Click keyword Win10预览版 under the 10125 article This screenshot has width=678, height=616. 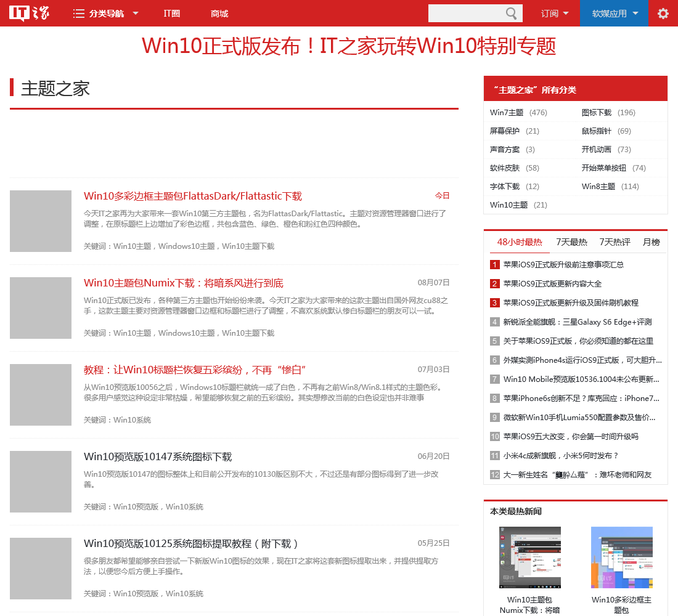pyautogui.click(x=136, y=594)
